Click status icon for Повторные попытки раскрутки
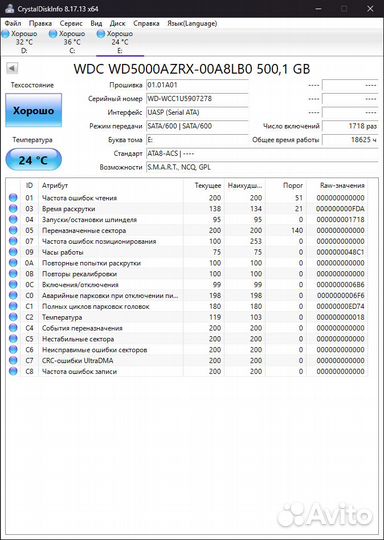This screenshot has height=540, width=384. point(13,263)
